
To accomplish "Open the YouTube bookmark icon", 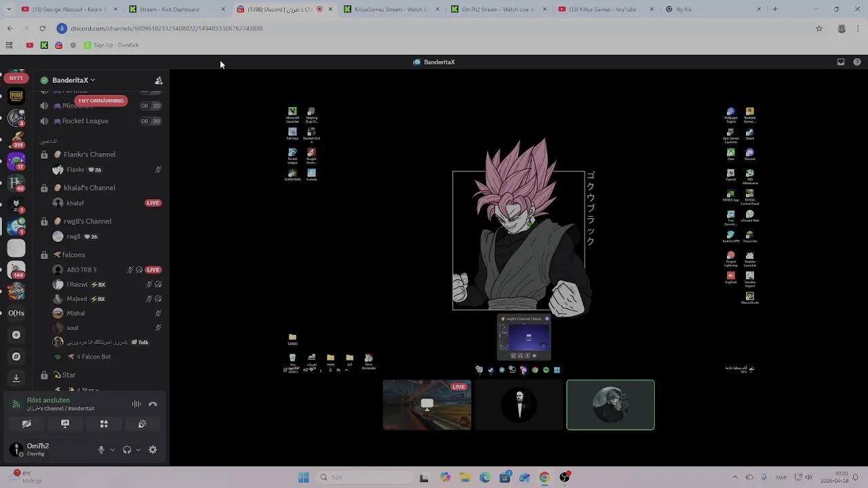I will coord(29,45).
